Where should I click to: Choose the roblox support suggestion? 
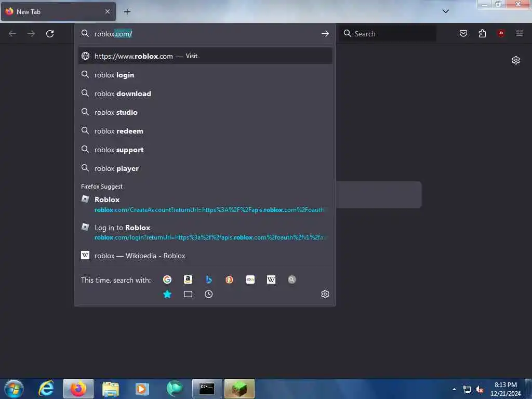coord(205,150)
